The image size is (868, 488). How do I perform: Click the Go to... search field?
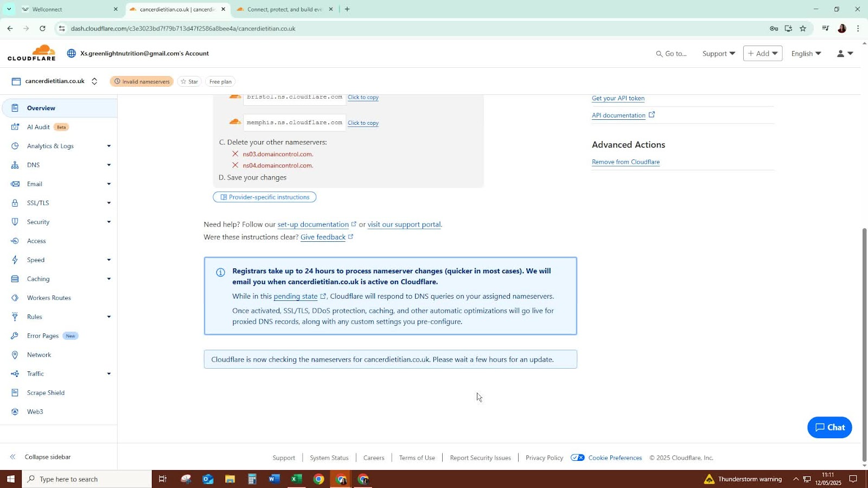[x=671, y=54]
